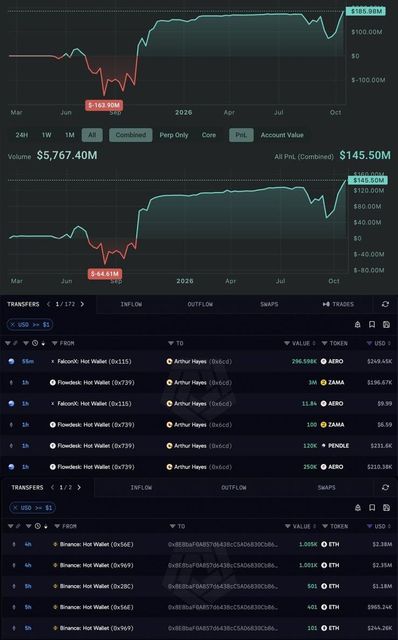Open the SWAPS tab in the 1/2 panel
Screen dimensions: 398x640
click(326, 487)
